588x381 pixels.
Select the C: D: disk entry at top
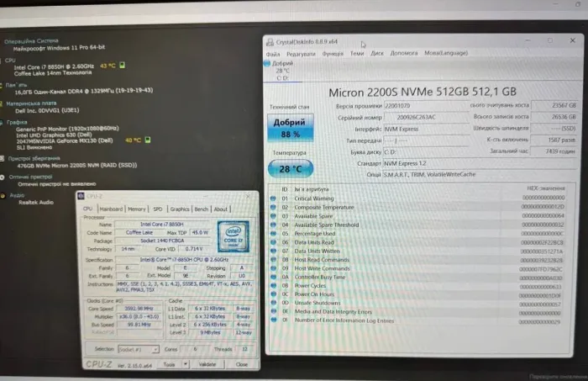point(283,71)
